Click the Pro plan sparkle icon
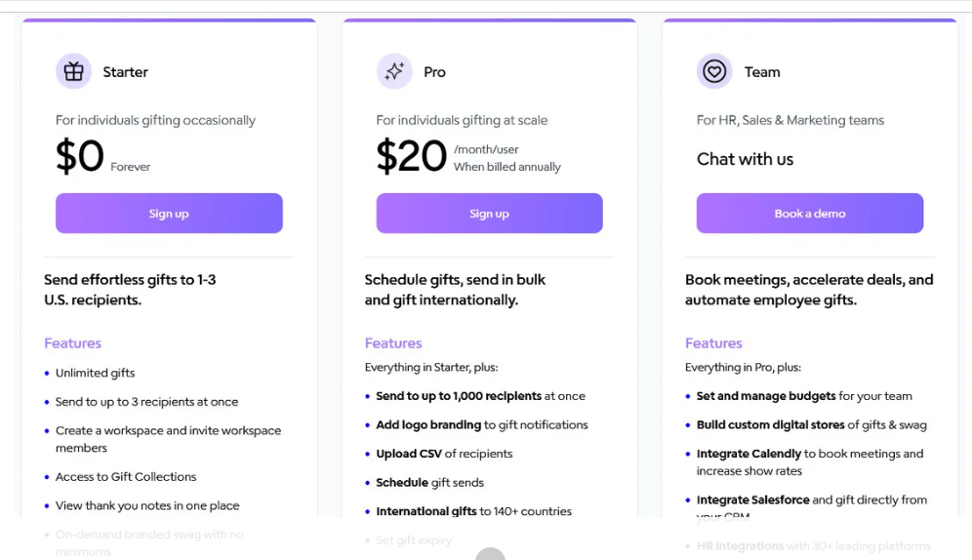Screen dimensions: 972x560 (x=394, y=71)
